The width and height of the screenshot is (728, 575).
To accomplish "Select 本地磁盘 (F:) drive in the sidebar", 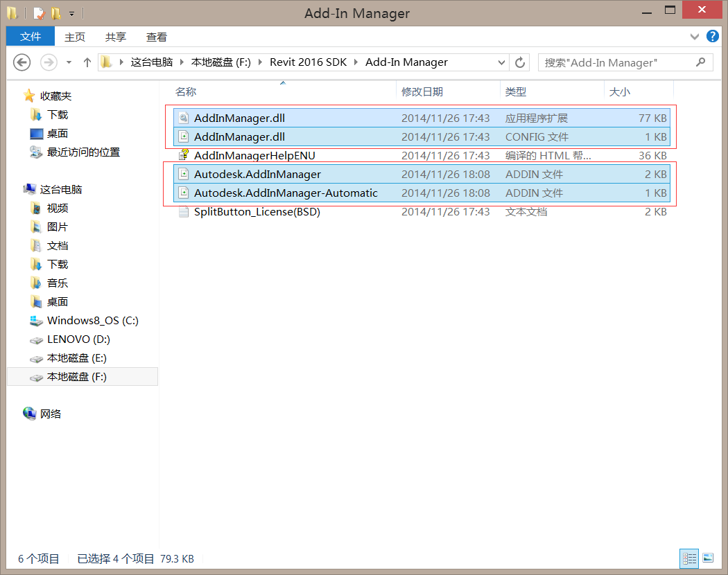I will (x=83, y=377).
